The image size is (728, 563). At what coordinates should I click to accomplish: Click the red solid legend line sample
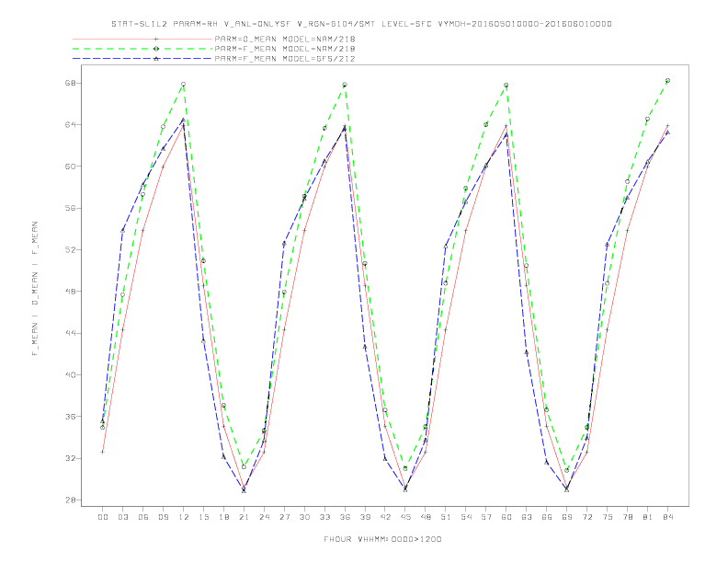click(x=142, y=39)
